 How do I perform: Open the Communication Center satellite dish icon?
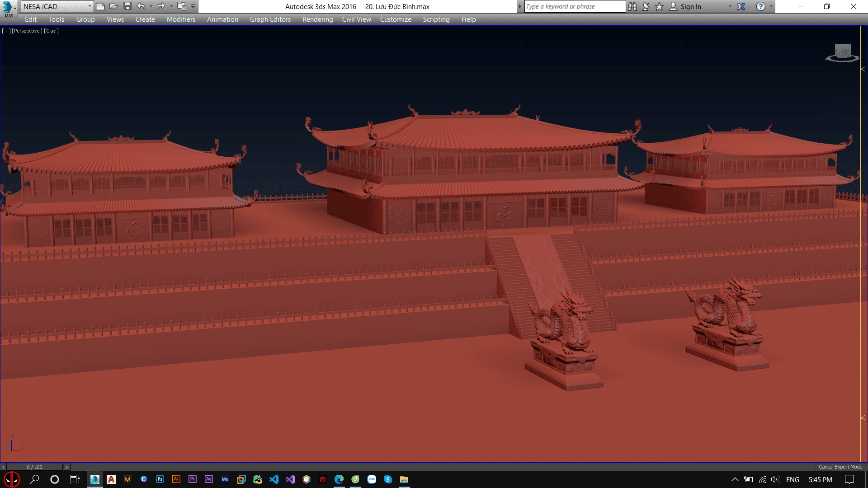646,6
